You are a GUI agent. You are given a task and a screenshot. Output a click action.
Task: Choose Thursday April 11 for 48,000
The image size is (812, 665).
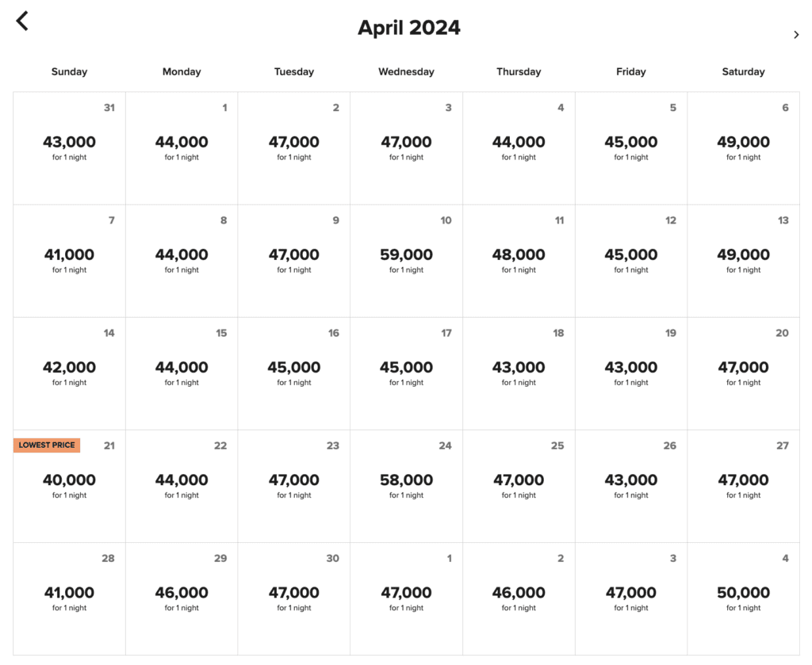coord(519,260)
